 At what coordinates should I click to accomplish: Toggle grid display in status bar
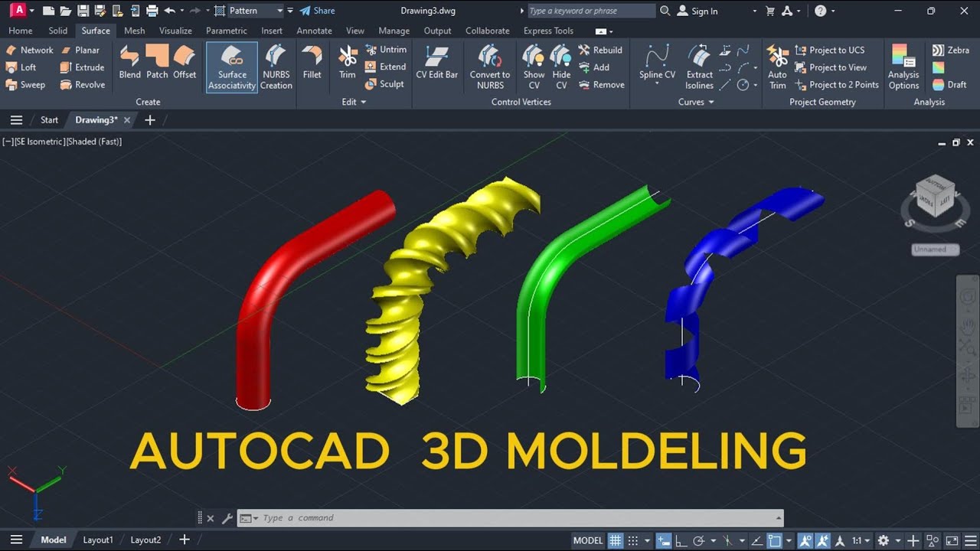pos(616,540)
